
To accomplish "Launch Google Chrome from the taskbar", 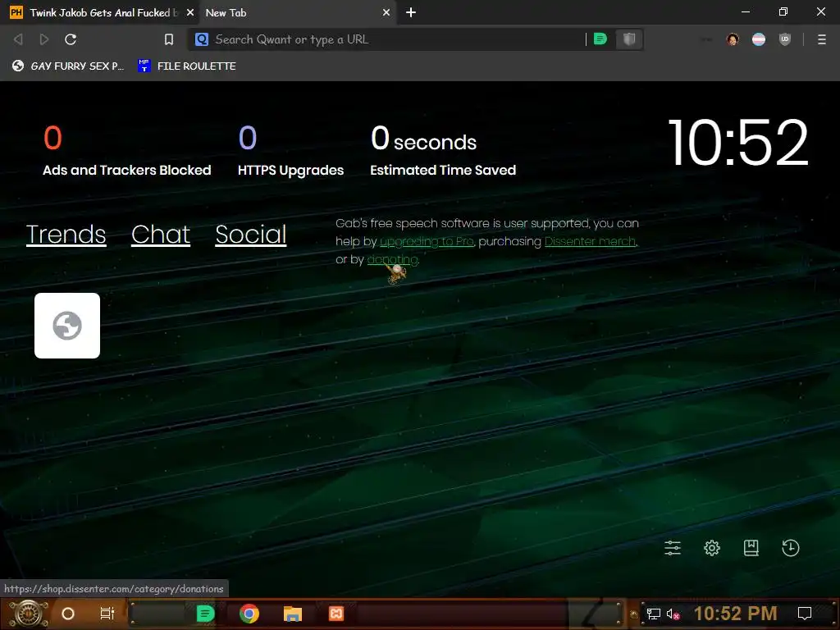I will click(249, 614).
